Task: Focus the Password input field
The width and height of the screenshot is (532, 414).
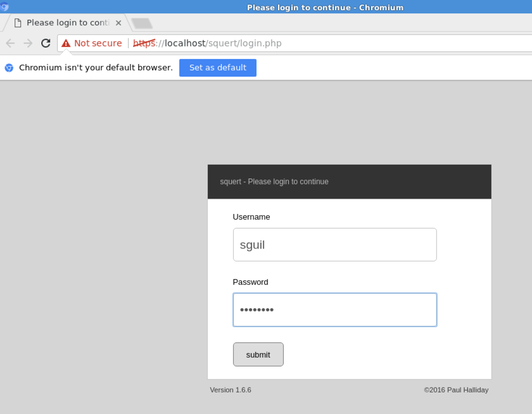Action: pyautogui.click(x=335, y=310)
